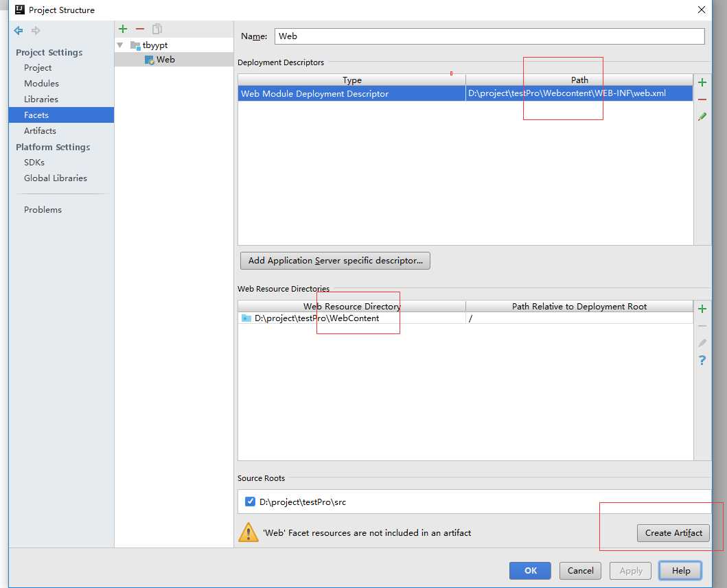The width and height of the screenshot is (727, 588).
Task: Click the back navigation arrow
Action: point(19,31)
